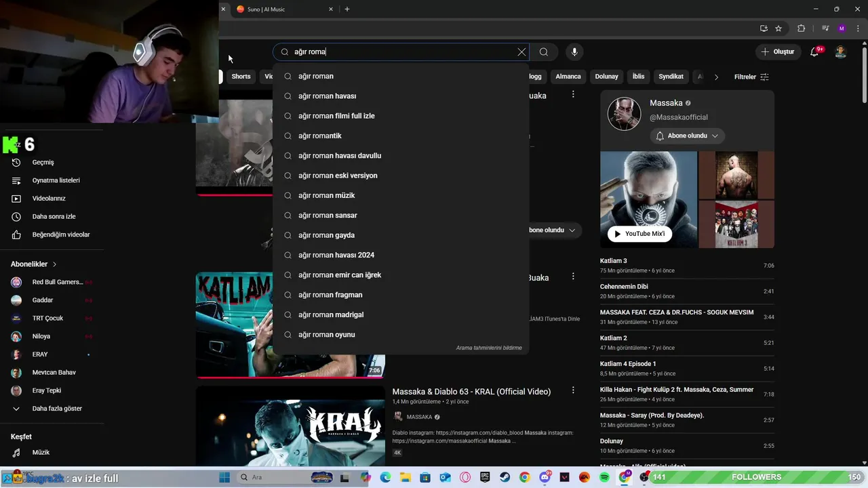This screenshot has height=488, width=868.
Task: Open YouTube account avatar menu
Action: click(x=841, y=52)
